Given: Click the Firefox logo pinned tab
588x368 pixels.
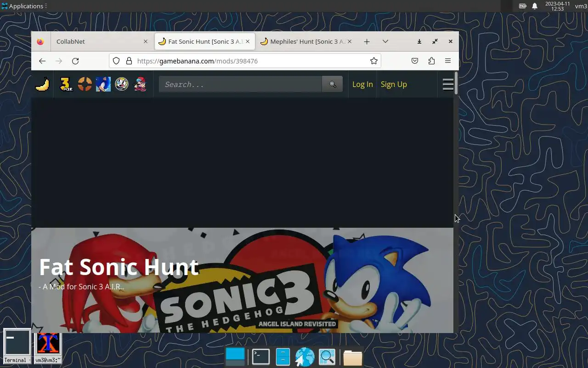Looking at the screenshot, I should pos(40,41).
